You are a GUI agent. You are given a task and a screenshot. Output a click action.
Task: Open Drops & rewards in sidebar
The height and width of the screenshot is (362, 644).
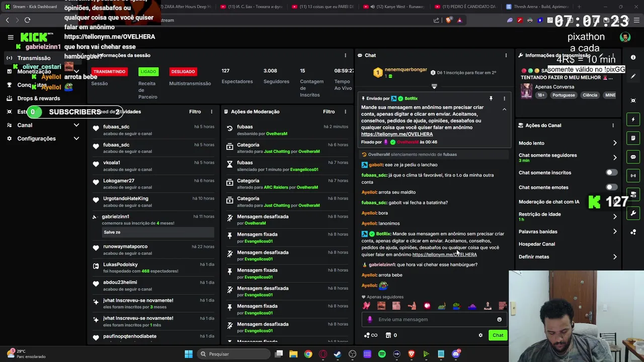[39, 98]
